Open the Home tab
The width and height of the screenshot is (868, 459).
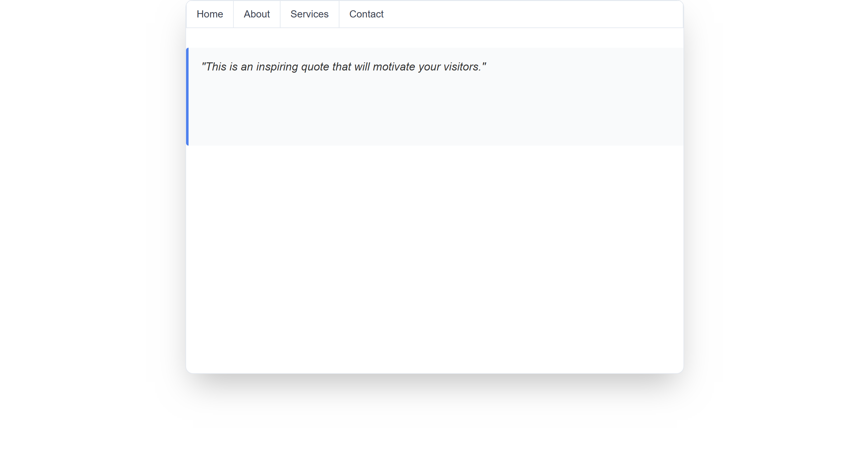209,14
